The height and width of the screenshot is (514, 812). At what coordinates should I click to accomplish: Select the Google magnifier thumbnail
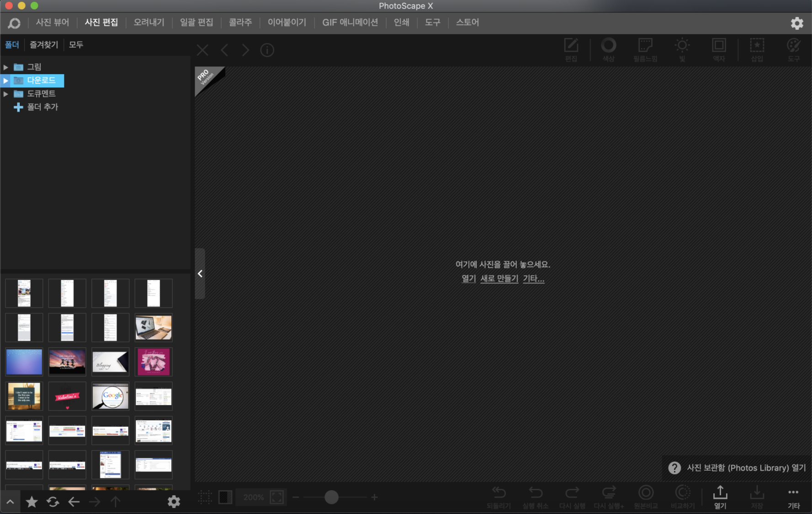coord(110,396)
